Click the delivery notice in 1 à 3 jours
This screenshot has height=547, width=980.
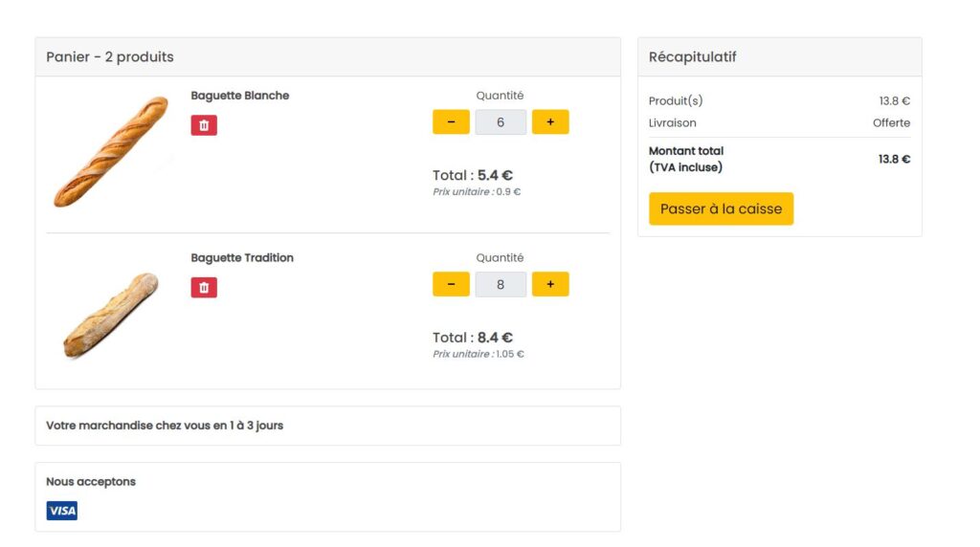click(165, 426)
